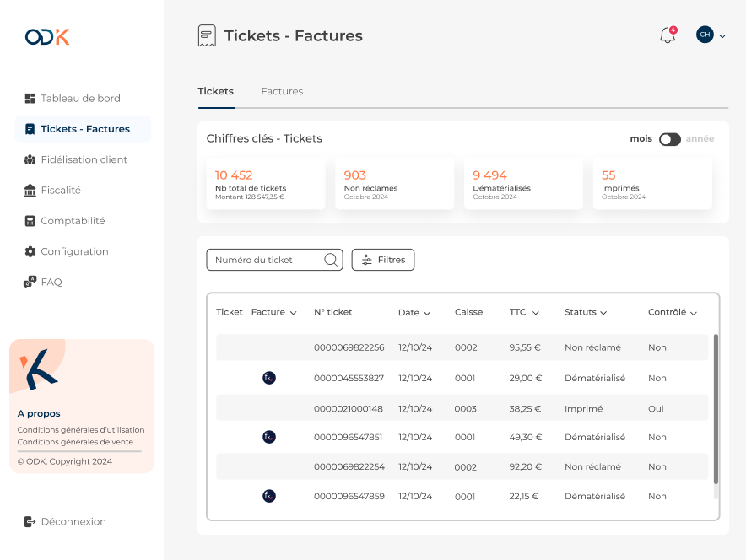Click ticket number 0000069822256
Screen dimensions: 746x560
(349, 347)
